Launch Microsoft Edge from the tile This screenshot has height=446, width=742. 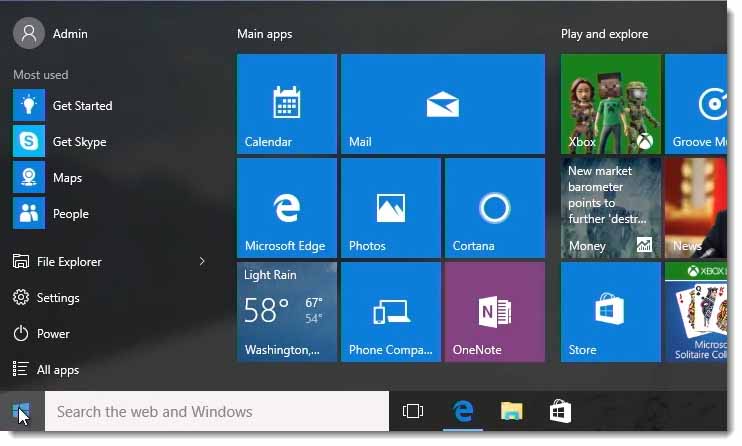pos(287,208)
